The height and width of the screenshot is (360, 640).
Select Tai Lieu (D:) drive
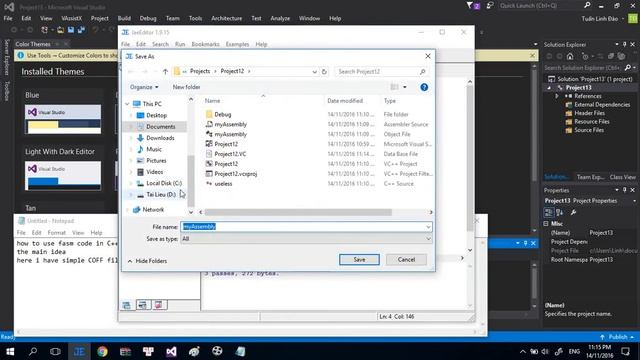tap(161, 195)
